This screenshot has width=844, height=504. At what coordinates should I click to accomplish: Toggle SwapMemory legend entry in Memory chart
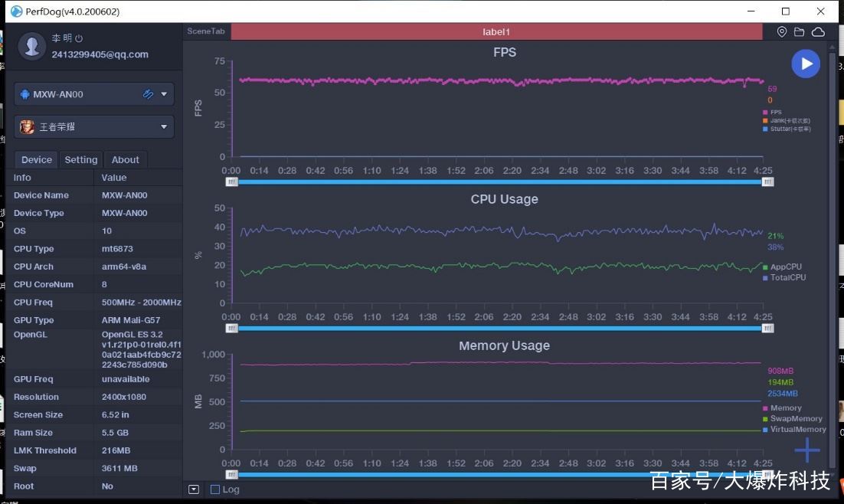[x=796, y=419]
